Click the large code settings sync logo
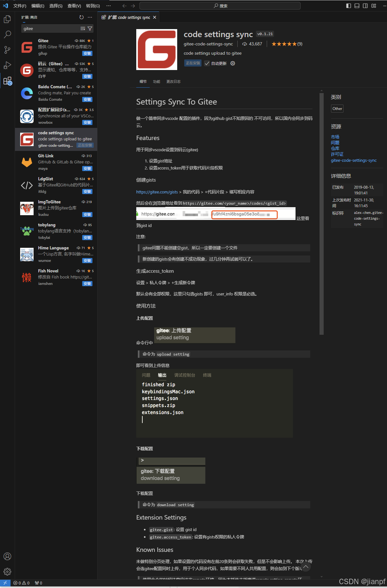387x588 pixels. (157, 50)
